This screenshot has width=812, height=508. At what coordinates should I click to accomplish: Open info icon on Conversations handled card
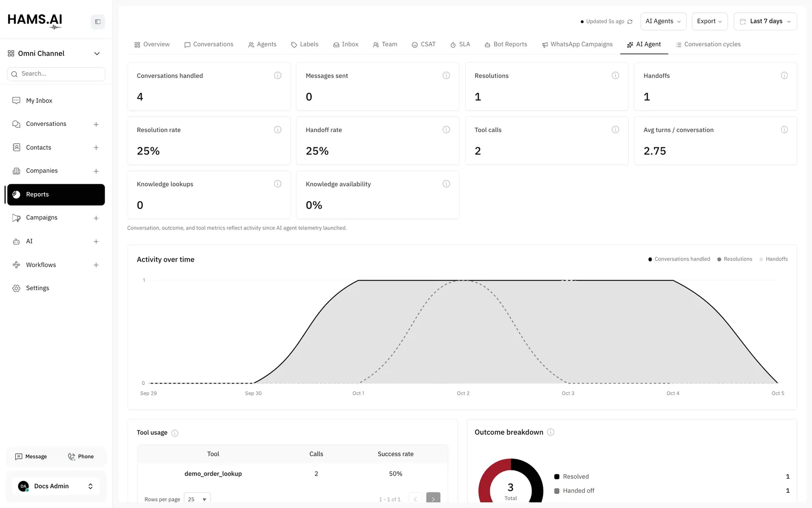tap(278, 76)
